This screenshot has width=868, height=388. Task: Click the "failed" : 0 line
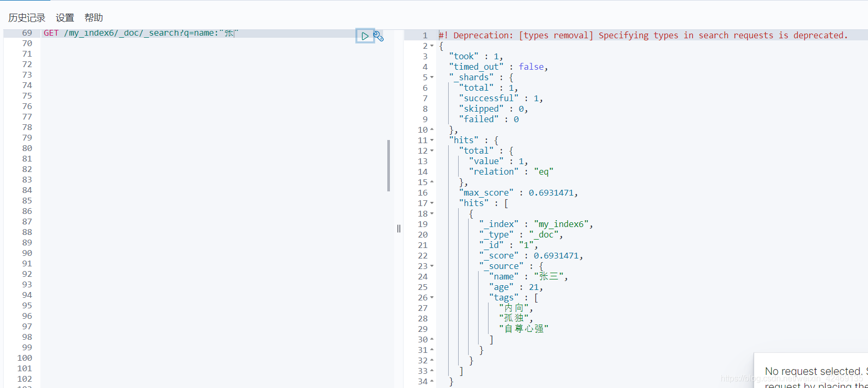point(489,119)
